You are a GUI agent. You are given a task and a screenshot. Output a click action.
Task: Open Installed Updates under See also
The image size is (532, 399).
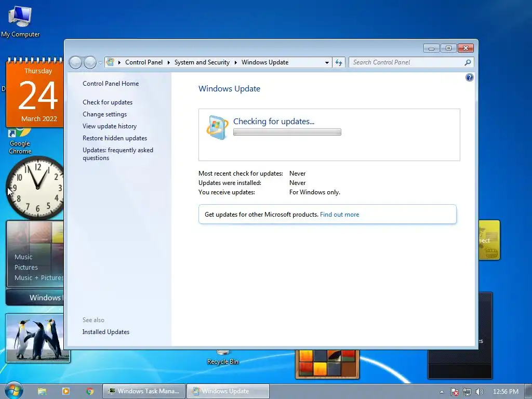point(106,332)
